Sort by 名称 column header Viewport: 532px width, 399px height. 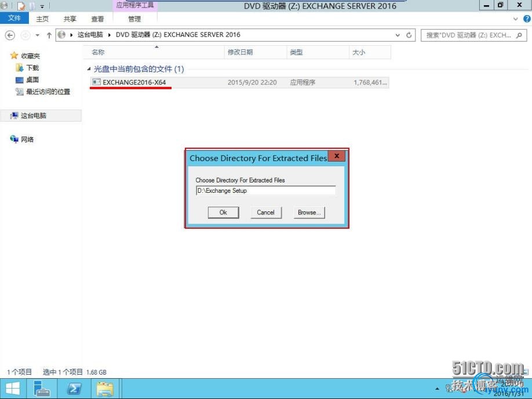click(x=154, y=52)
